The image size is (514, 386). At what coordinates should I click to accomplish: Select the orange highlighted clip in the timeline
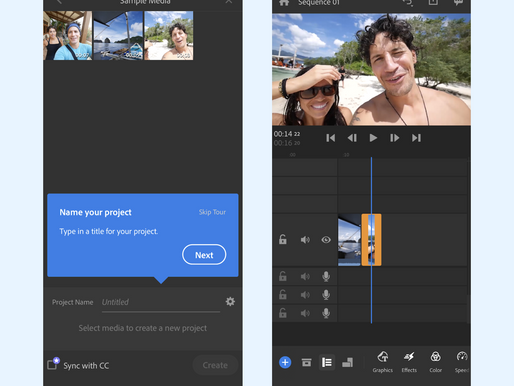coord(371,240)
